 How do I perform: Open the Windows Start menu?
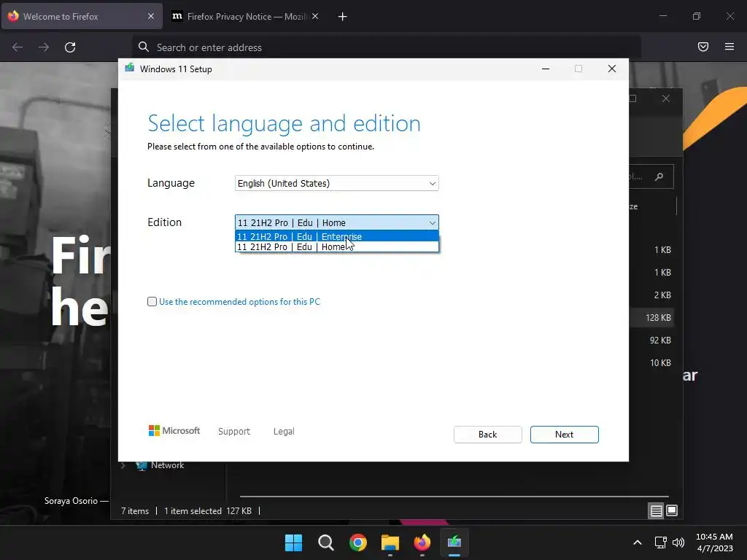(x=293, y=542)
